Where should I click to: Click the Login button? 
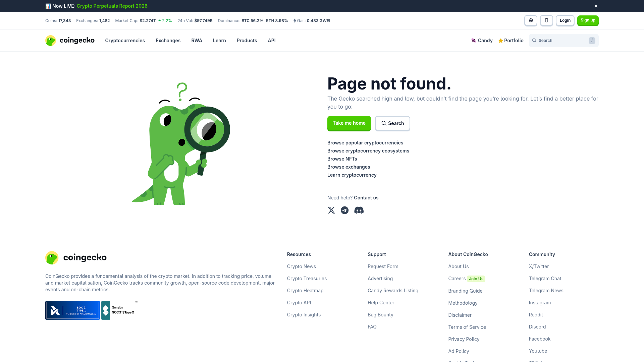coord(565,20)
